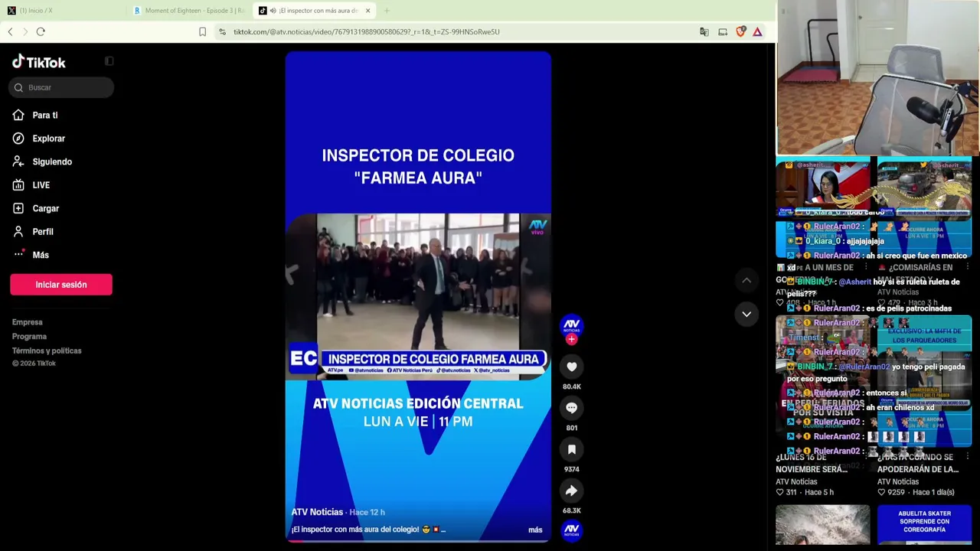Click the video progress bar
The height and width of the screenshot is (551, 980).
coord(418,541)
